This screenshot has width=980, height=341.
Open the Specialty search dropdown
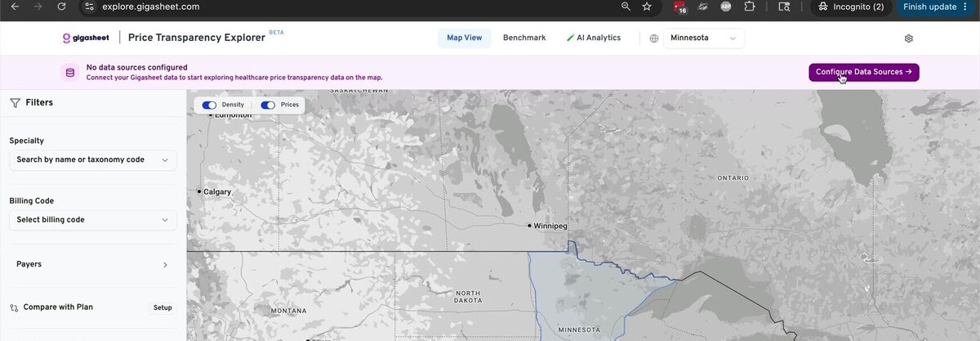click(x=93, y=160)
